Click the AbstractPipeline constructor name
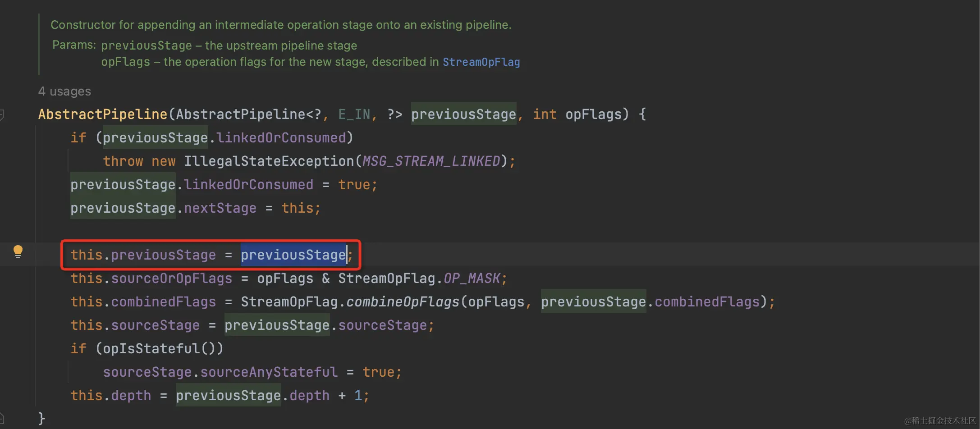This screenshot has height=429, width=980. click(x=103, y=114)
